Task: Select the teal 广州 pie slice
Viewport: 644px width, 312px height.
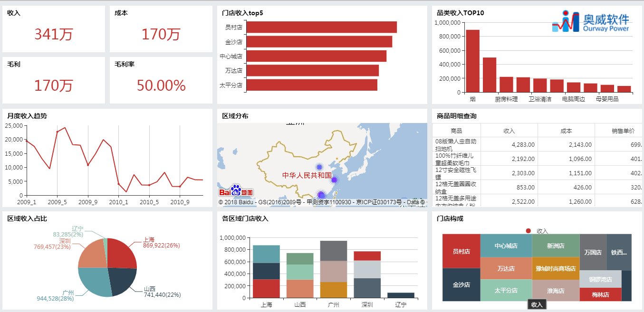Action: (x=93, y=282)
